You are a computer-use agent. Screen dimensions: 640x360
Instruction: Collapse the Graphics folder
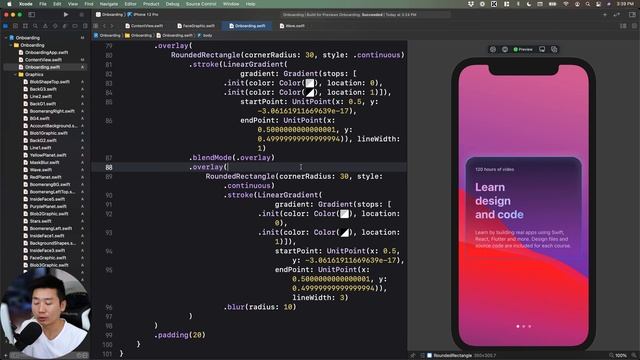[x=16, y=74]
